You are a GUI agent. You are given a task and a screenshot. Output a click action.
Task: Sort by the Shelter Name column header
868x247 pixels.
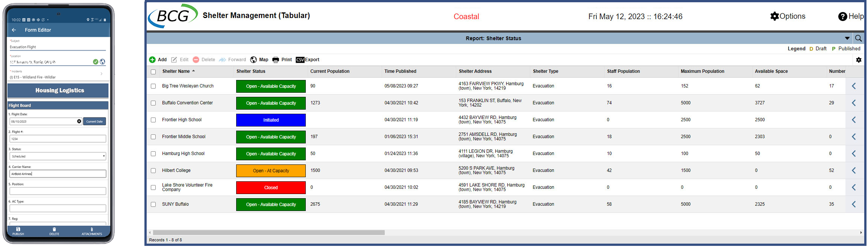click(176, 71)
